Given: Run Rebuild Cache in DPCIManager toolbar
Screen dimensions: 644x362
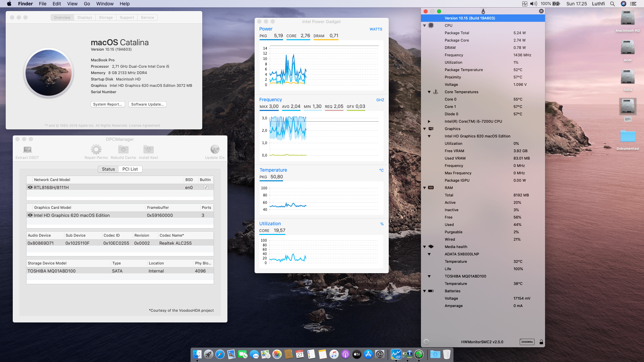Looking at the screenshot, I should coord(123,150).
